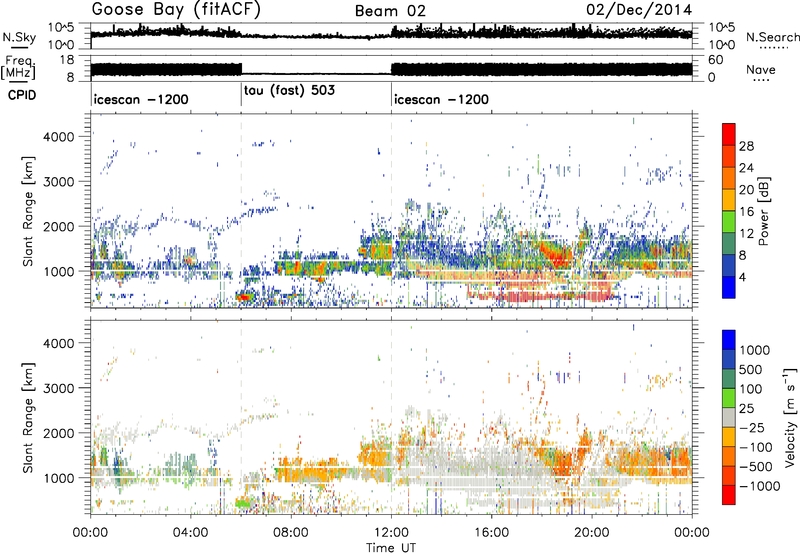Viewport: 800px width, 554px height.
Task: Click the '20' tick on power color bar
Action: pos(746,190)
